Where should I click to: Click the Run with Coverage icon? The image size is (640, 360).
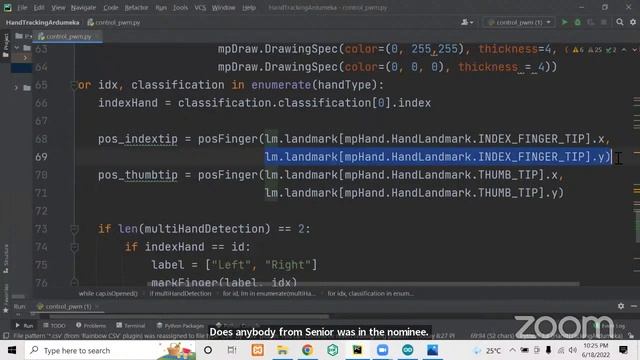[590, 22]
